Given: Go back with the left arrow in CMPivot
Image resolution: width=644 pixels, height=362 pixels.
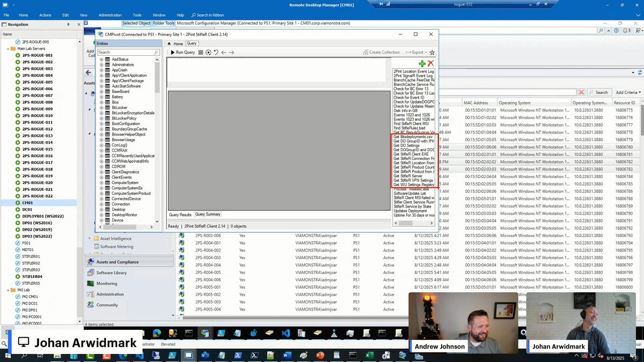Looking at the screenshot, I should (x=224, y=53).
